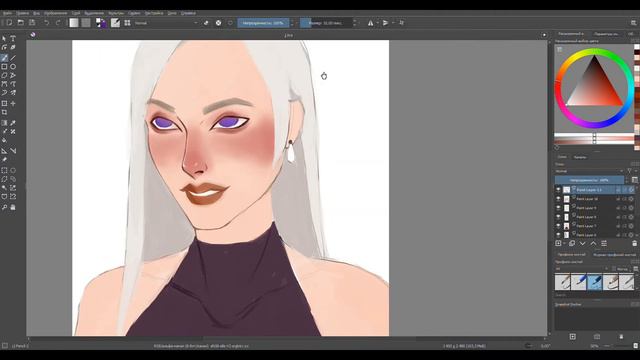Select the Ellipse shape tool
The width and height of the screenshot is (640, 360).
[13, 67]
